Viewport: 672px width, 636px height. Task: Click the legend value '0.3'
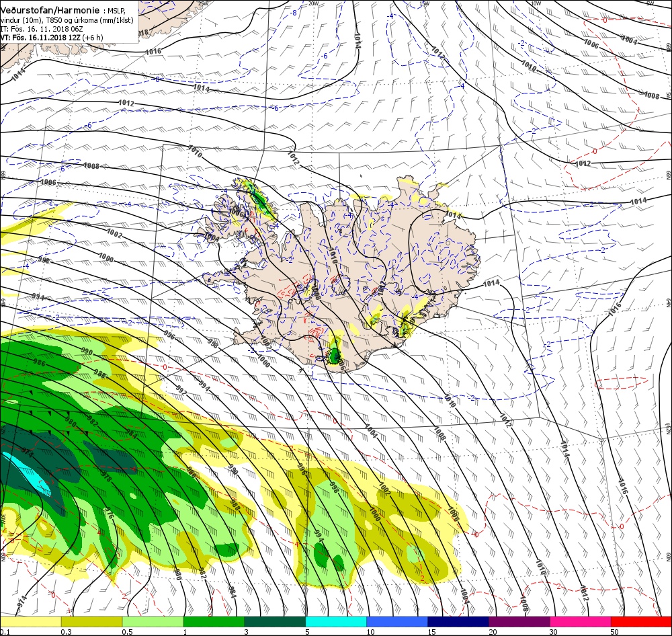click(67, 632)
